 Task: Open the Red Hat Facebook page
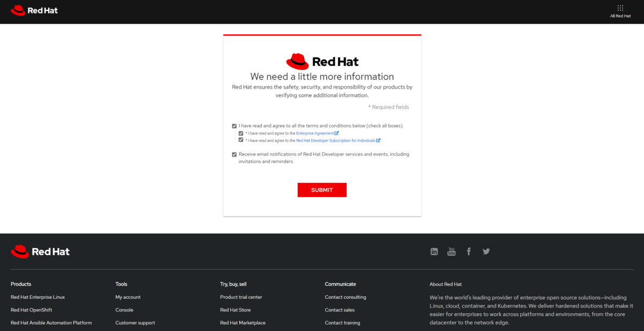[469, 252]
